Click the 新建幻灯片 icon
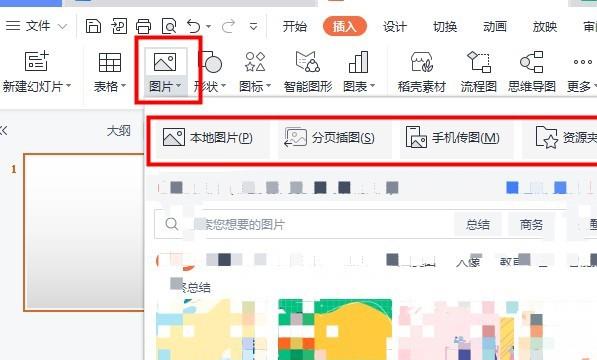This screenshot has height=360, width=597. (x=37, y=61)
